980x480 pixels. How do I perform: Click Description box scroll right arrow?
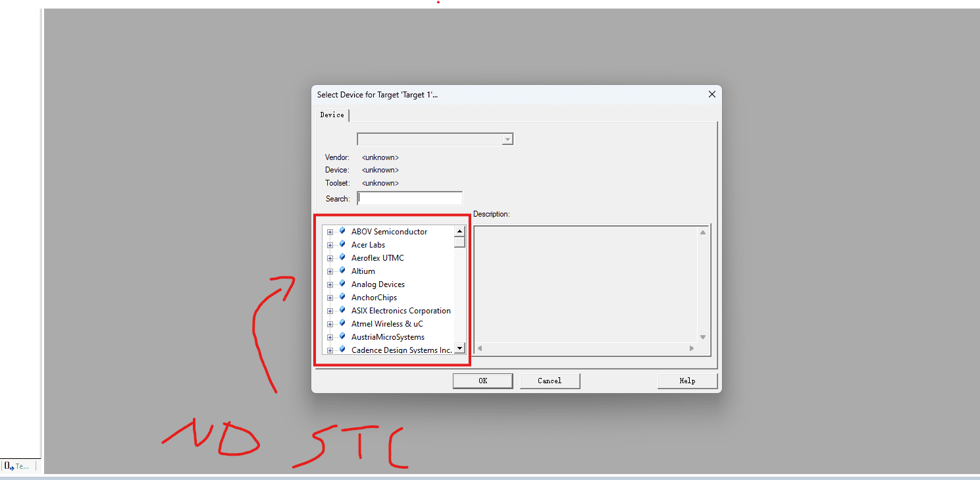692,348
